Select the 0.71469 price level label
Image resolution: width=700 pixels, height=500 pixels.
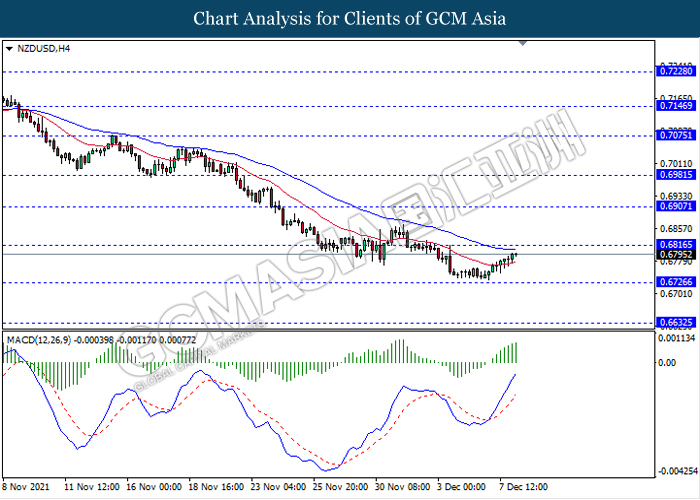coord(676,105)
